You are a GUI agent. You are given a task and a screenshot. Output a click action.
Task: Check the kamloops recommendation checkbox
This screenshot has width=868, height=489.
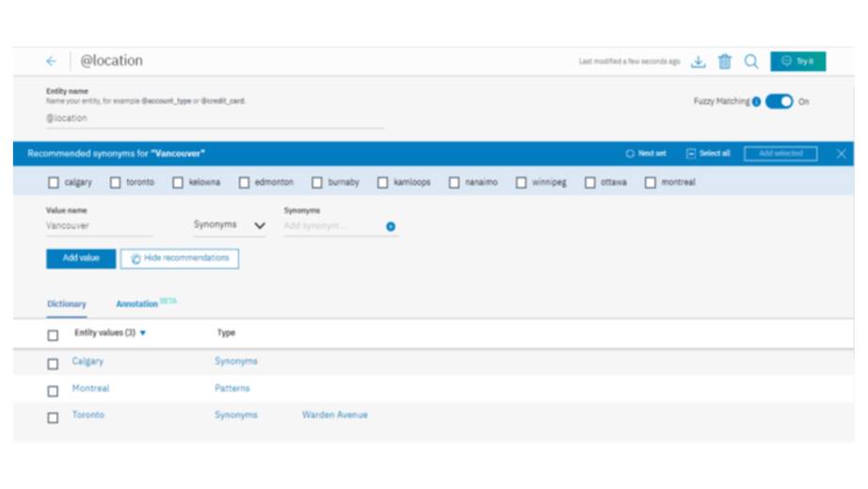(x=382, y=183)
